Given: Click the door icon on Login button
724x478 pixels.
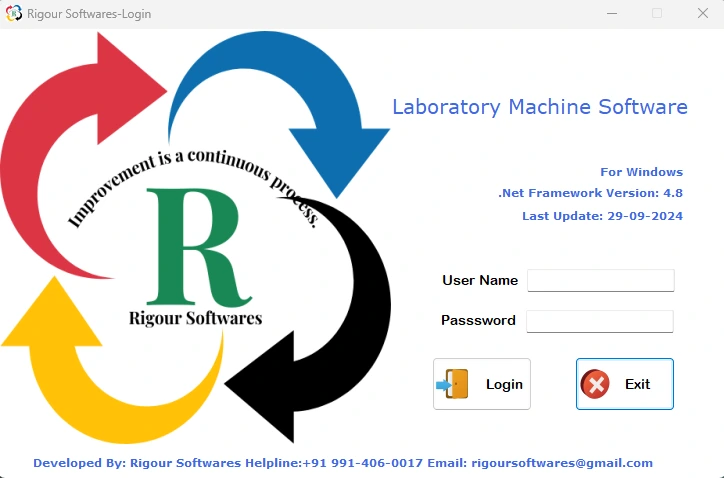Looking at the screenshot, I should [453, 384].
